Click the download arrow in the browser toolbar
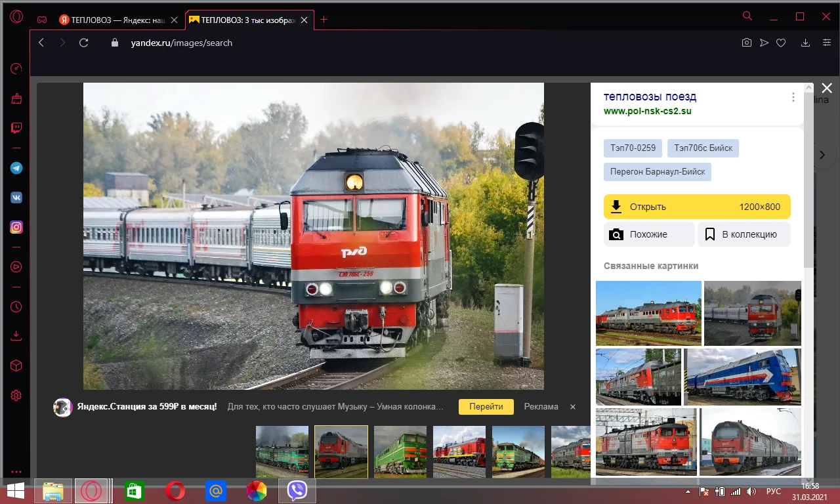This screenshot has width=840, height=504. click(805, 42)
